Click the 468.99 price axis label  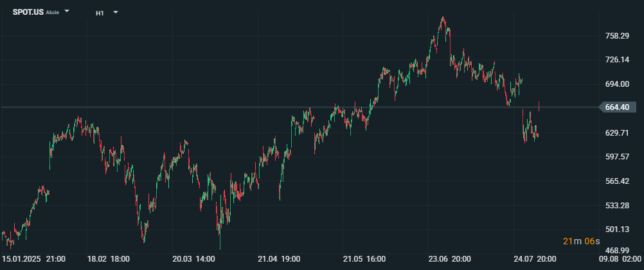[x=617, y=250]
